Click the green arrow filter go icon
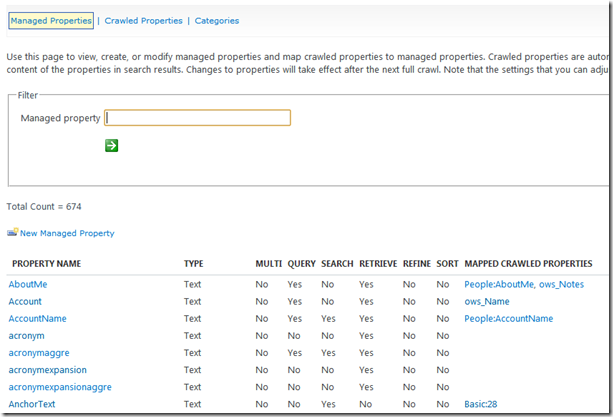This screenshot has width=613, height=417. pyautogui.click(x=111, y=145)
